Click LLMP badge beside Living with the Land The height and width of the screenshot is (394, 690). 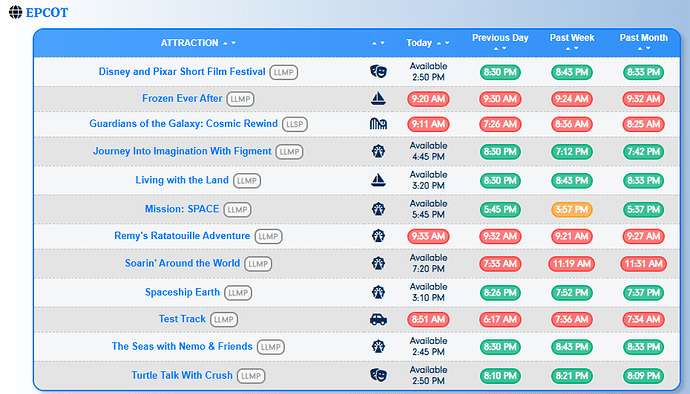point(247,180)
